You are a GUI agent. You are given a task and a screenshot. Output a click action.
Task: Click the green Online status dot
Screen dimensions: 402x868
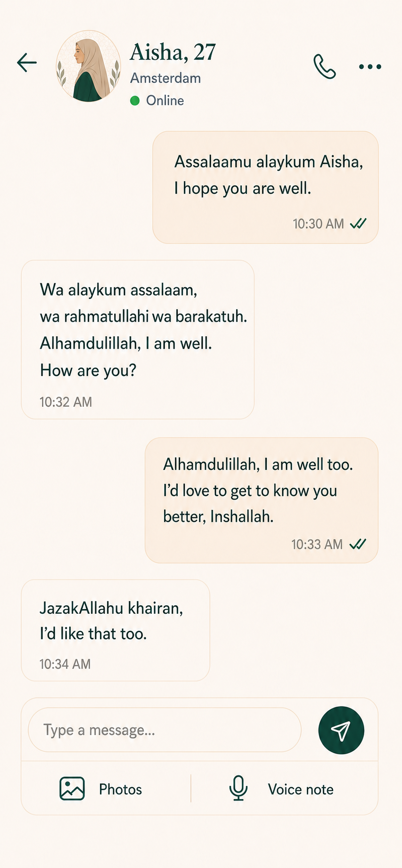click(135, 101)
